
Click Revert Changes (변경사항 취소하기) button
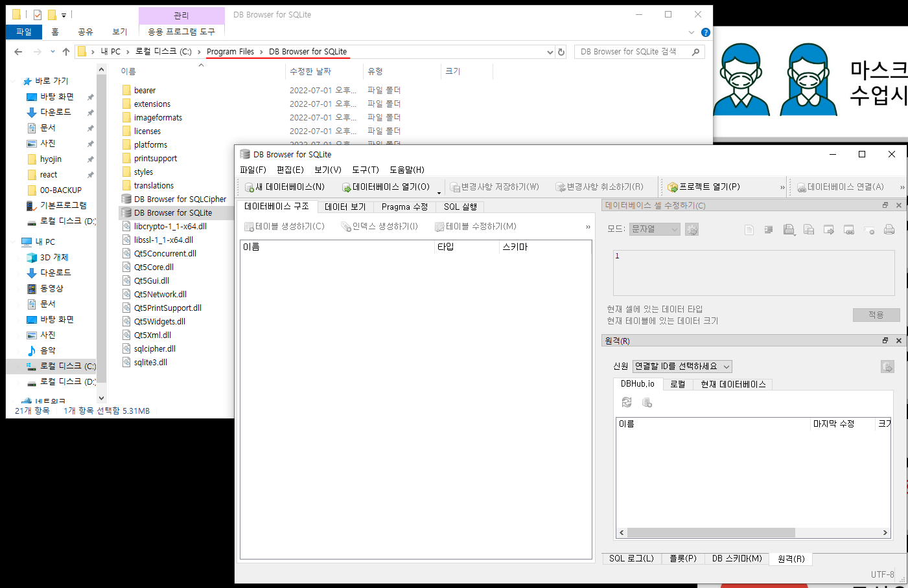[600, 187]
